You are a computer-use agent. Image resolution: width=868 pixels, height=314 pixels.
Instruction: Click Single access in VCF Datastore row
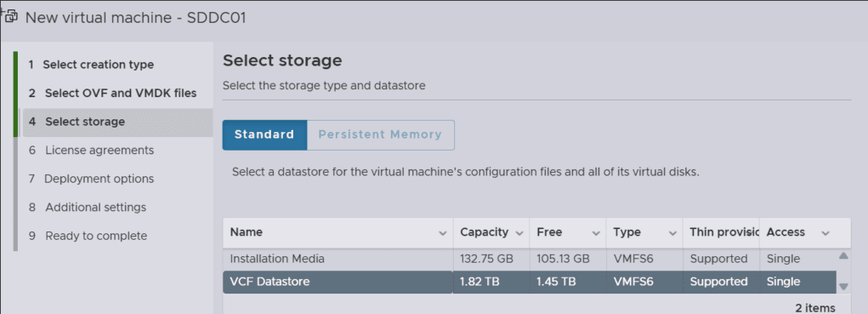click(783, 282)
